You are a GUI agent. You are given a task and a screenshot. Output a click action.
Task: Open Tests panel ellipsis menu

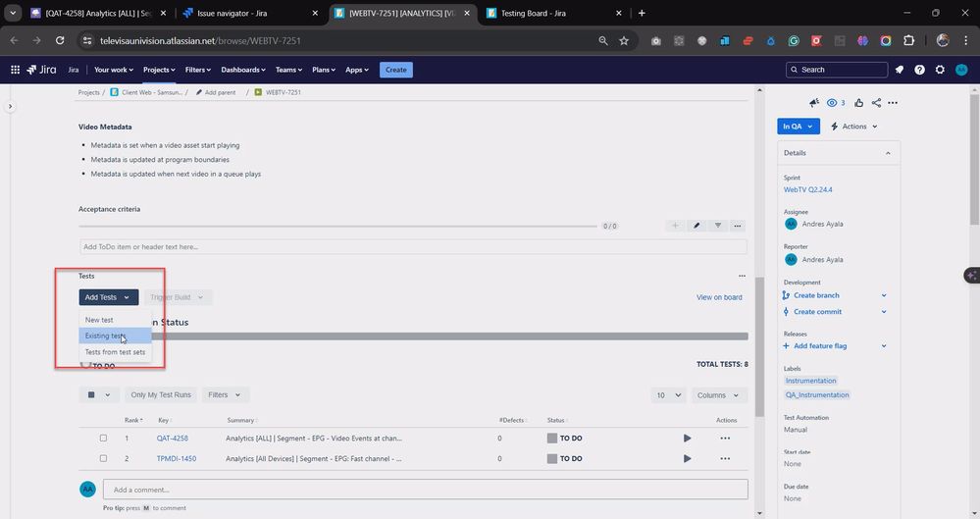tap(742, 276)
